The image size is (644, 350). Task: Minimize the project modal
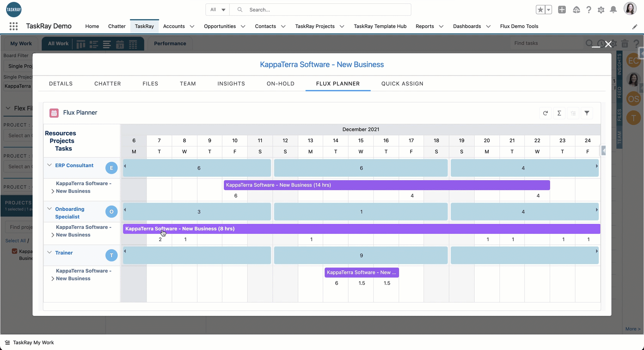tap(596, 46)
